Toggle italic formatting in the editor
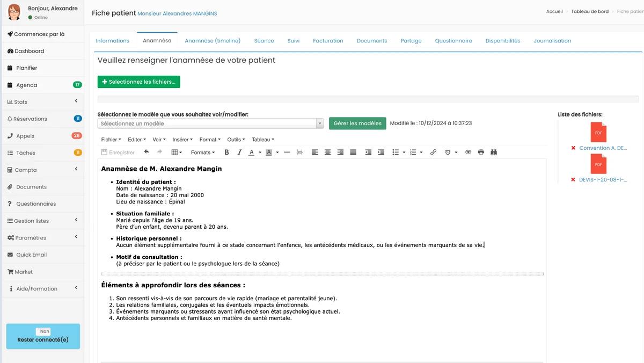The height and width of the screenshot is (363, 644). (239, 153)
